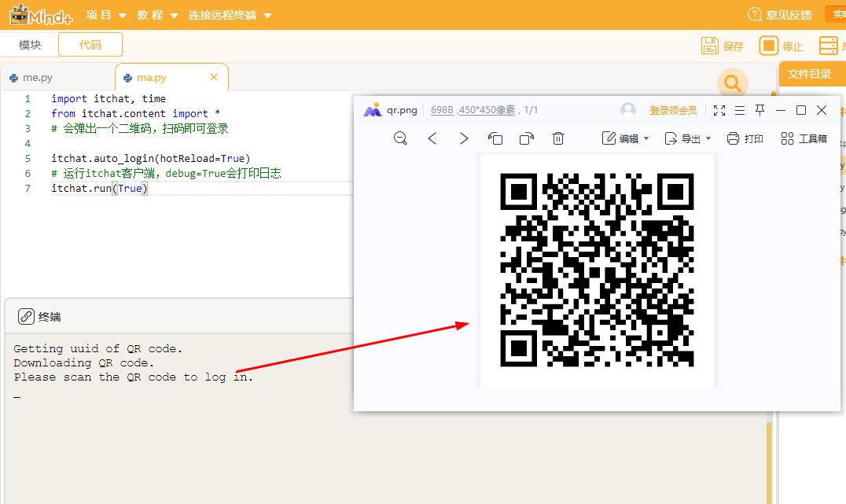Click the qr.png file name title
The height and width of the screenshot is (504, 846).
coord(402,110)
